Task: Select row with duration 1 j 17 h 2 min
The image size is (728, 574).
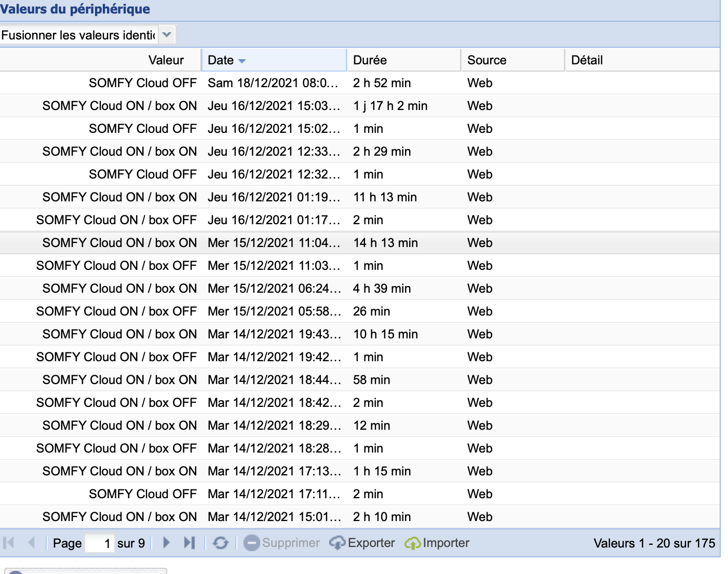Action: pyautogui.click(x=360, y=106)
